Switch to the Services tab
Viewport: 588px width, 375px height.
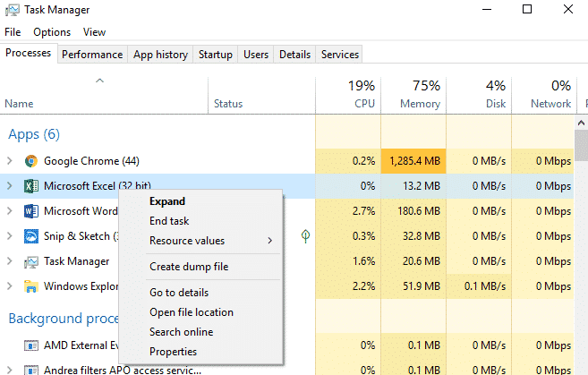pyautogui.click(x=340, y=55)
